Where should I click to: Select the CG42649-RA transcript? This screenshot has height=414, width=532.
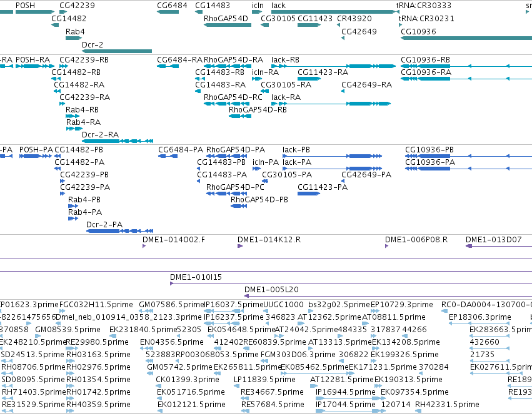click(x=343, y=91)
